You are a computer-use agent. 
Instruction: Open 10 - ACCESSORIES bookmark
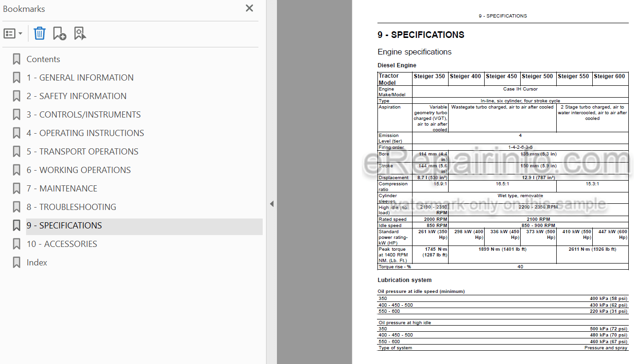tap(62, 244)
